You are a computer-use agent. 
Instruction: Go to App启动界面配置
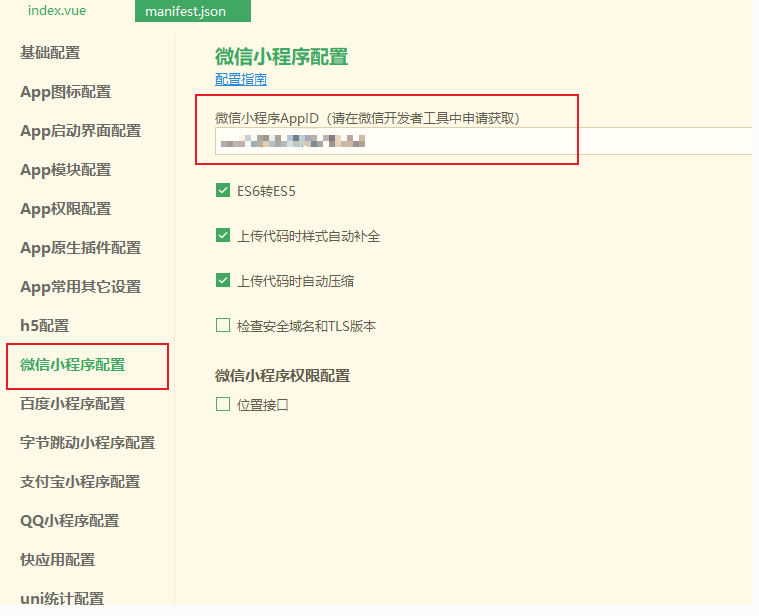click(80, 131)
